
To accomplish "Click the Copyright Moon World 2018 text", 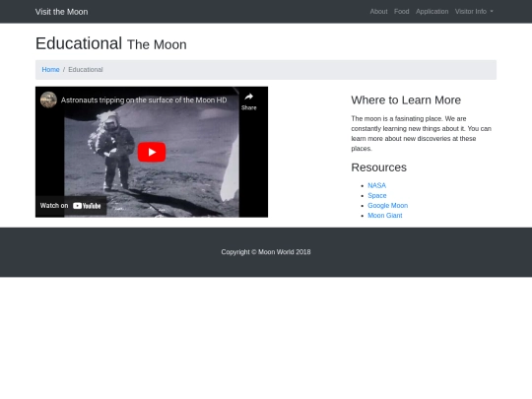I will [266, 252].
